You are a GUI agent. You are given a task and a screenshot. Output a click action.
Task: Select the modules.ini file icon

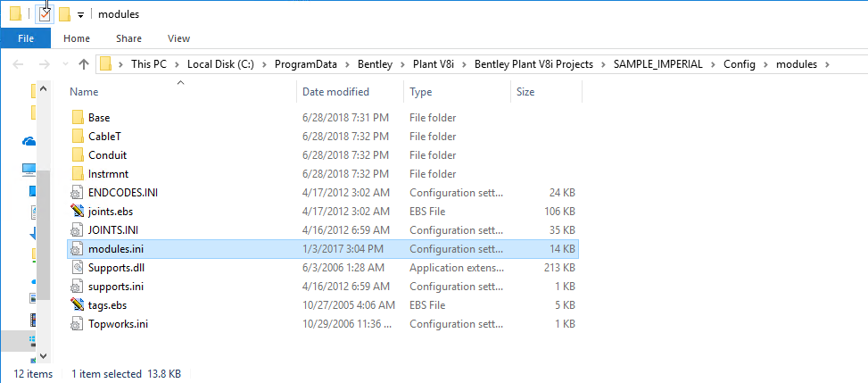coord(77,249)
